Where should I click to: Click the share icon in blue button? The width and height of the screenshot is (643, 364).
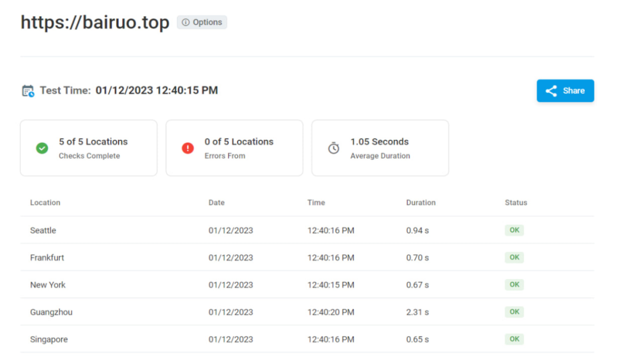tap(551, 91)
